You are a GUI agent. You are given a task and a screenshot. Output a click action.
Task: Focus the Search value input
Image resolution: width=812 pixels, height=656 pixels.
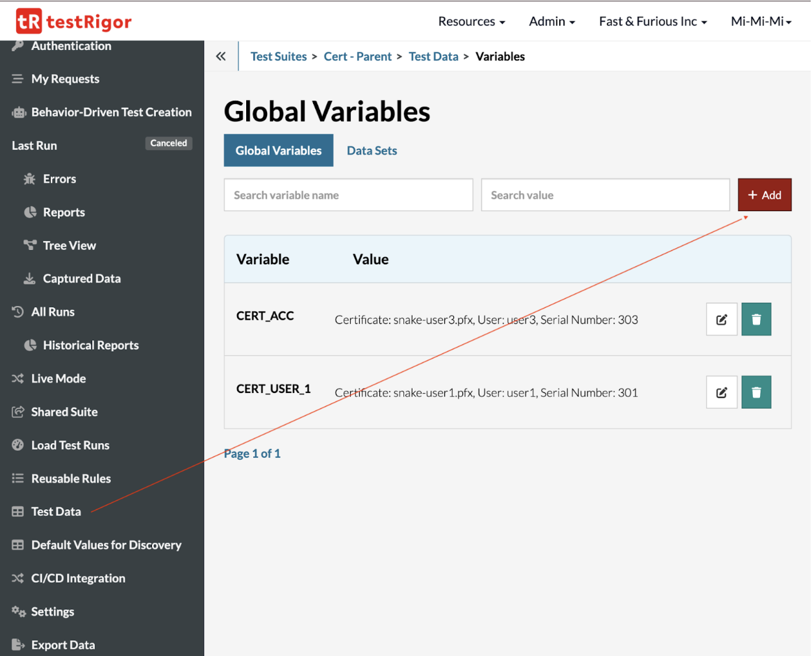click(x=605, y=195)
